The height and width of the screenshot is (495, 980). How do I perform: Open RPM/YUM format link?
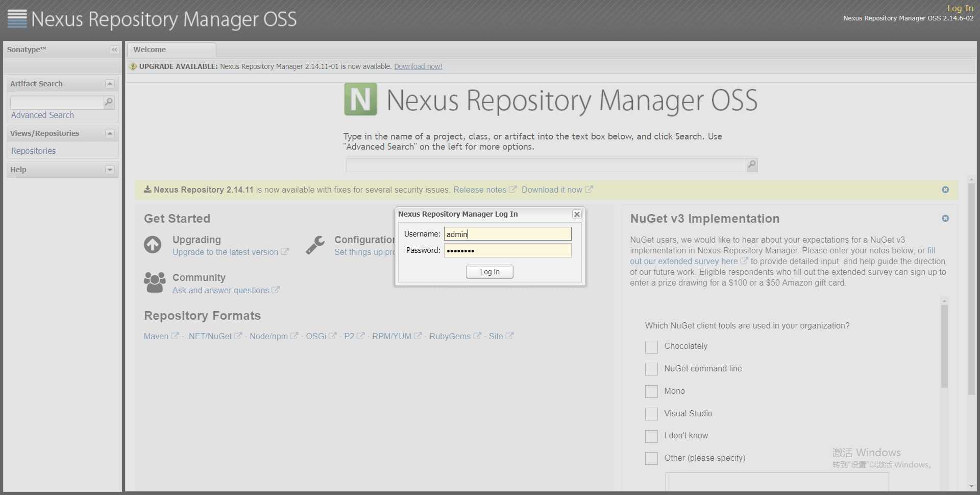click(x=391, y=336)
